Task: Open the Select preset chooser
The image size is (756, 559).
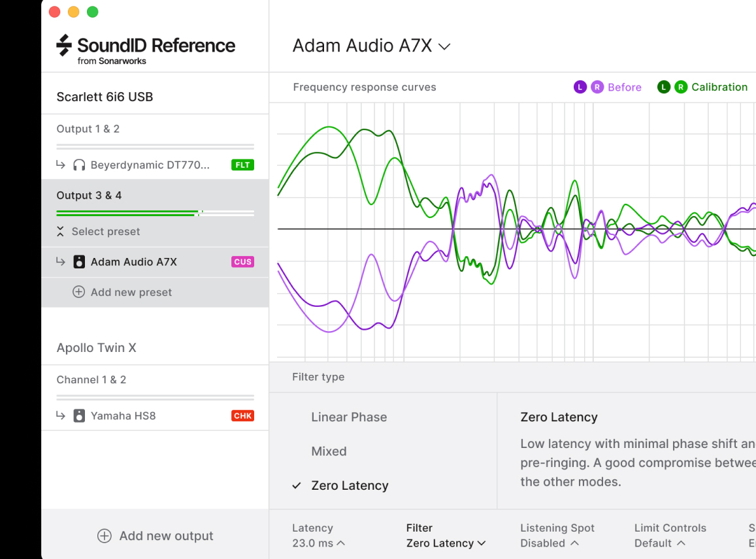Action: pyautogui.click(x=105, y=231)
